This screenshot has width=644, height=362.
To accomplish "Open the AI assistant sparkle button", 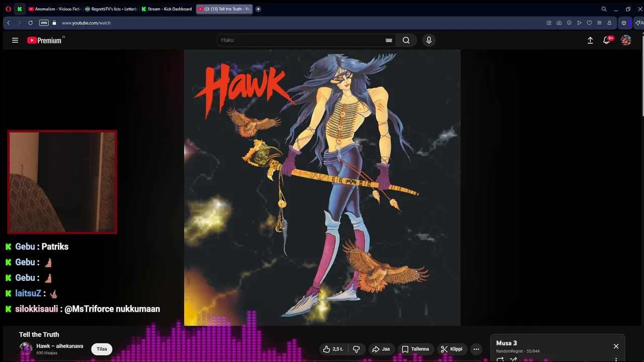I will click(x=639, y=23).
